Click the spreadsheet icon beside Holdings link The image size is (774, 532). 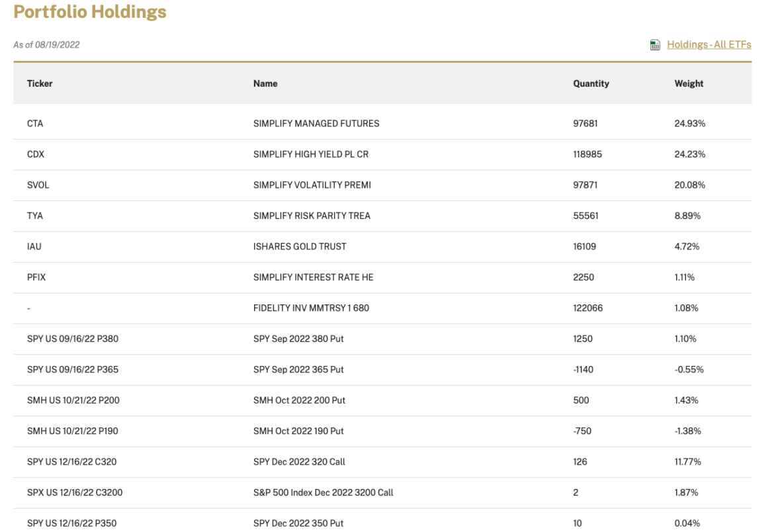(x=655, y=45)
